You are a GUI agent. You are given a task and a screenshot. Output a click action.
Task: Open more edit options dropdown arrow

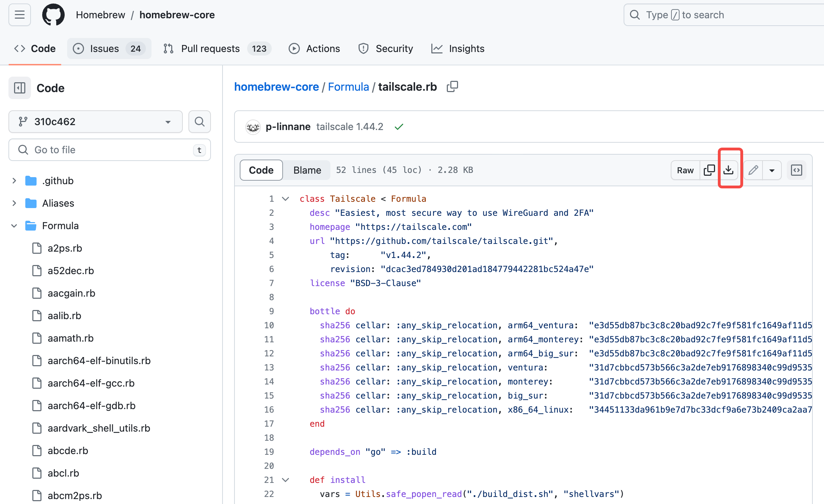(772, 170)
